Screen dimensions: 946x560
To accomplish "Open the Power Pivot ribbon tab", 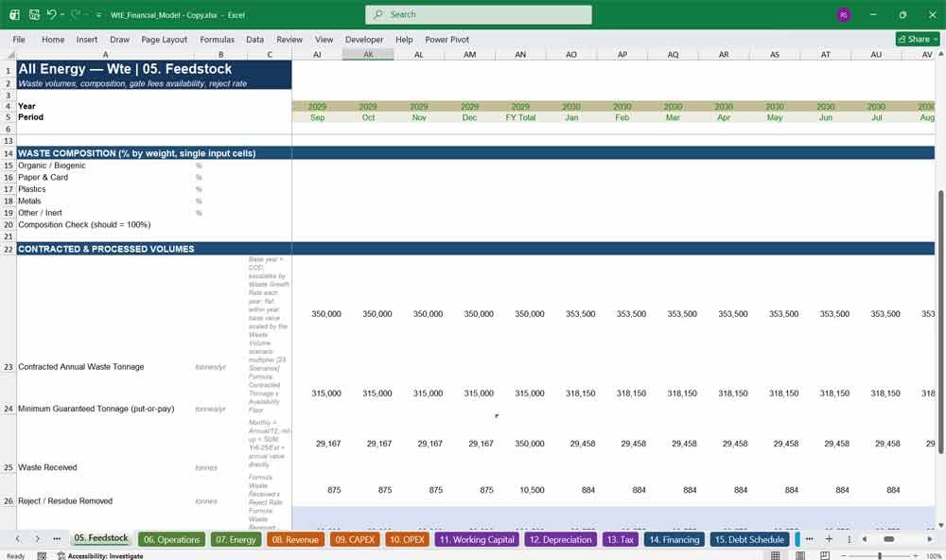I will coord(447,39).
